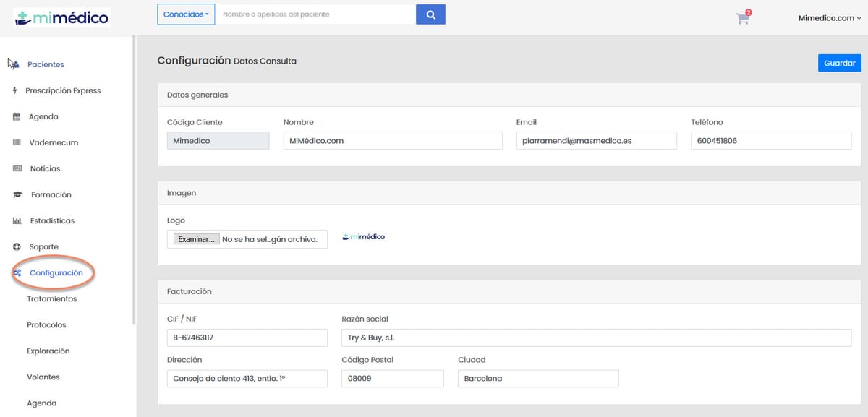Click the Vademecum barcode icon
The image size is (868, 417).
[17, 142]
